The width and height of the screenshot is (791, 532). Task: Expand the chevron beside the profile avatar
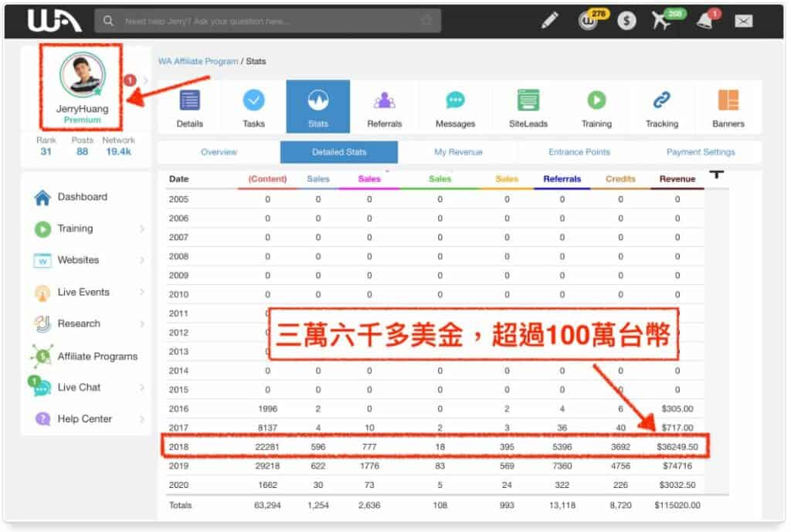pos(146,80)
